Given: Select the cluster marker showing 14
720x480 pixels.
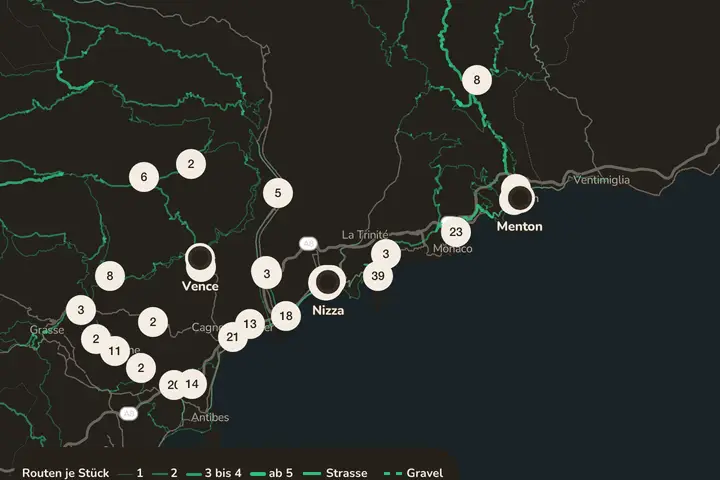Looking at the screenshot, I should pos(192,384).
